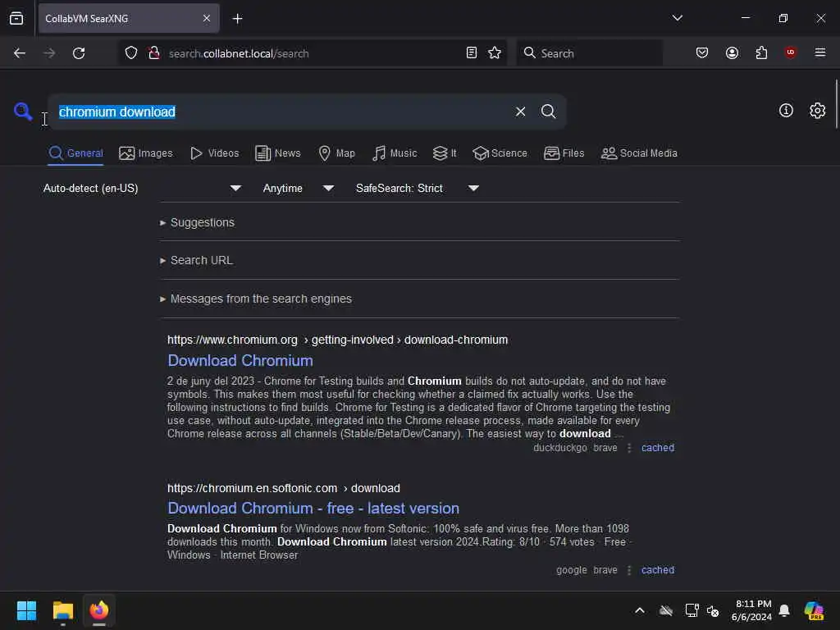Open the Firefox hamburger application menu
The width and height of the screenshot is (840, 630).
pos(820,52)
